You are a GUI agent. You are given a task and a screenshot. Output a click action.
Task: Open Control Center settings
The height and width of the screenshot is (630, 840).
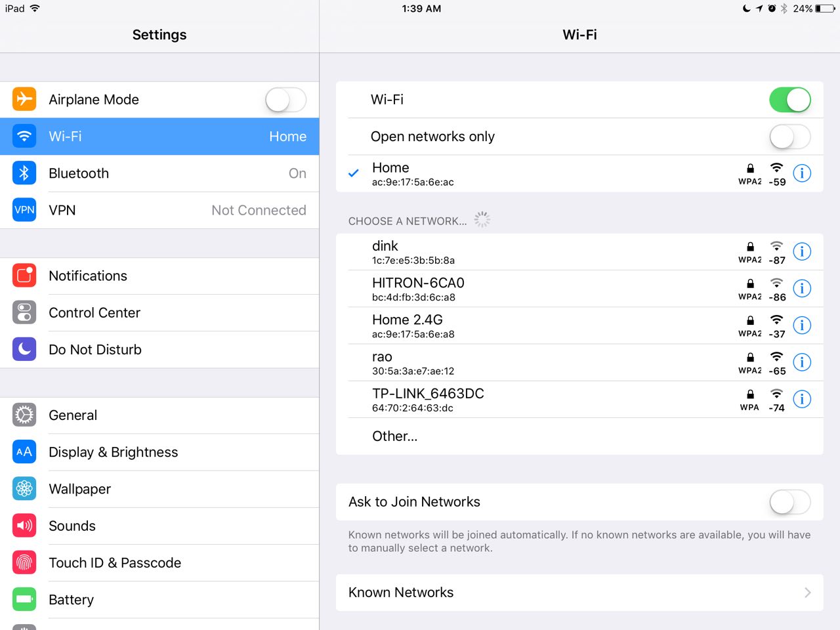click(159, 312)
